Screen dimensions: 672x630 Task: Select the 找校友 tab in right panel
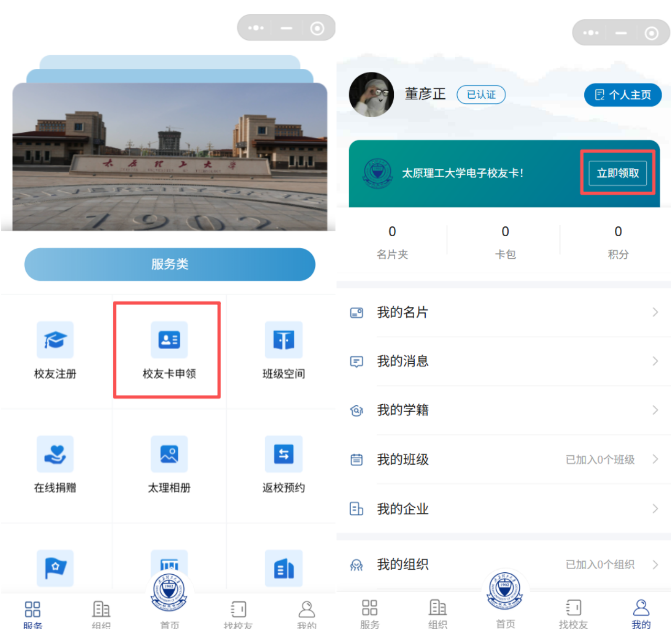tap(573, 613)
